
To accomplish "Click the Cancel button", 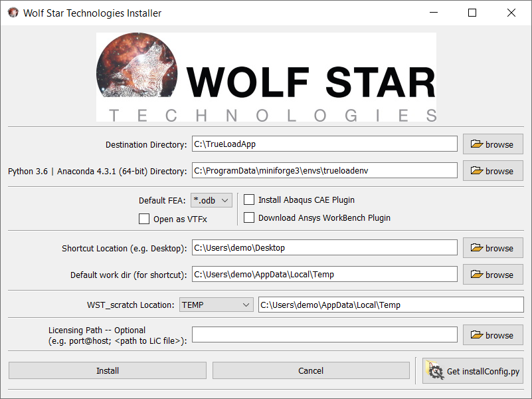I will click(311, 370).
